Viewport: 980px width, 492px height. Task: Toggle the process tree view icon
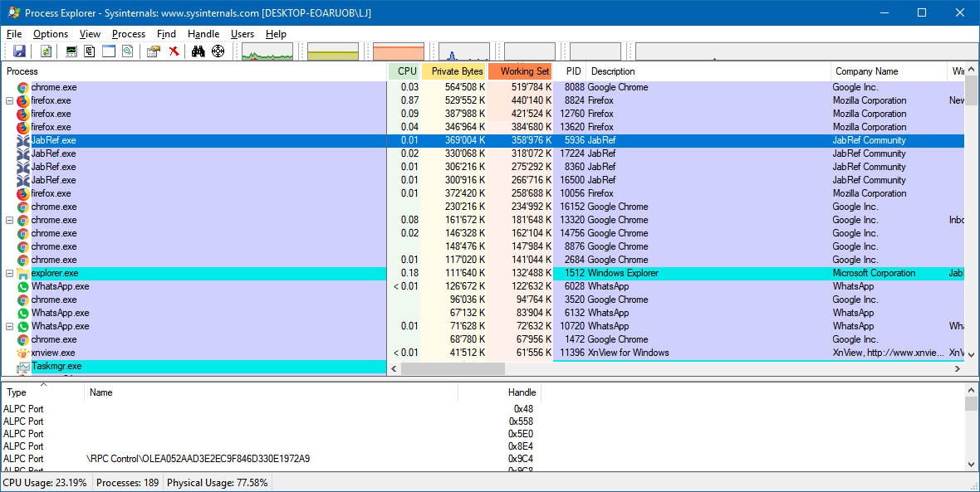point(90,51)
